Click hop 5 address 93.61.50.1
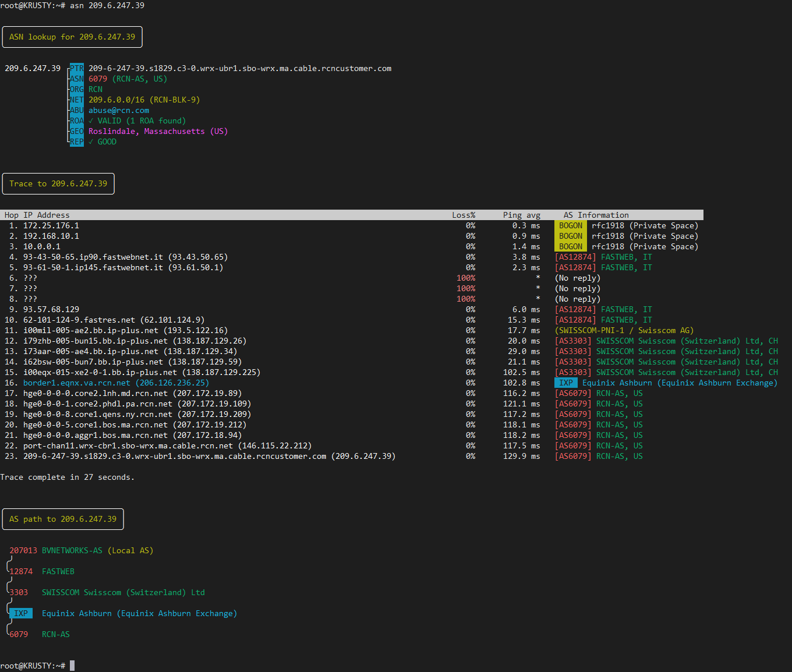 pyautogui.click(x=123, y=267)
